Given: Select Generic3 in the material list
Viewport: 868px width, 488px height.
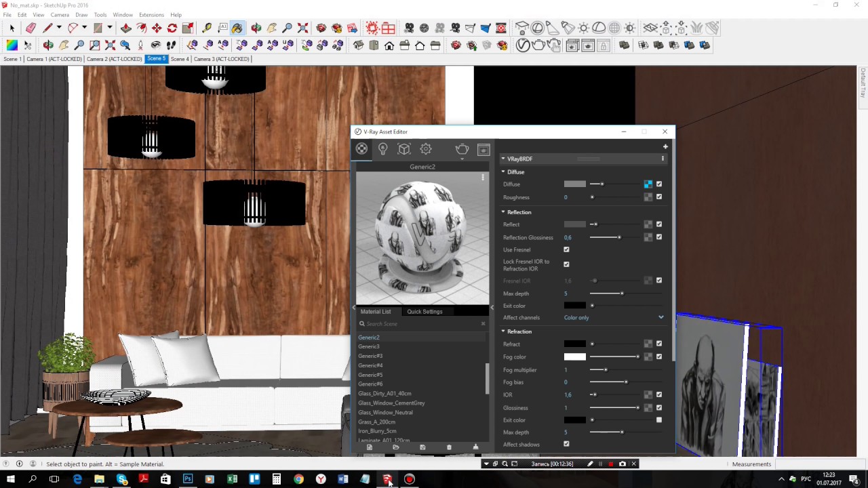Looking at the screenshot, I should coord(369,346).
